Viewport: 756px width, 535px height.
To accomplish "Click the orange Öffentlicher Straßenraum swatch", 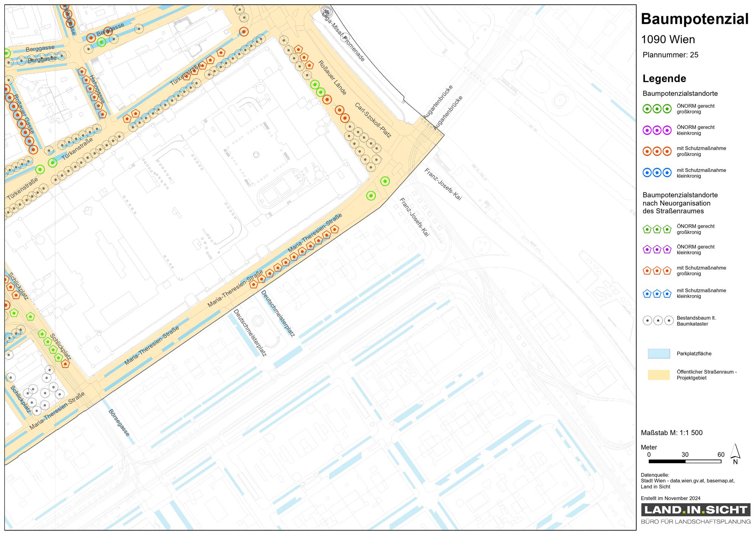I will click(x=658, y=375).
